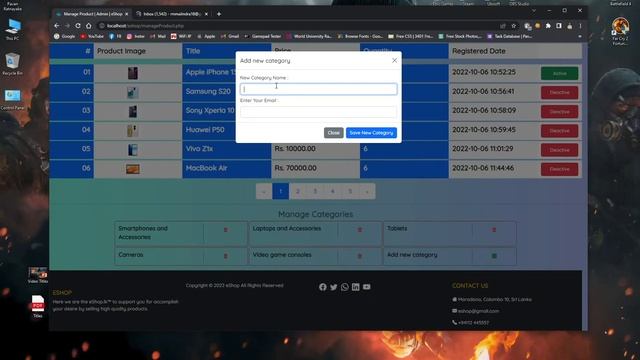Image resolution: width=640 pixels, height=360 pixels.
Task: Click the gray Close button in the dialog
Action: [333, 133]
